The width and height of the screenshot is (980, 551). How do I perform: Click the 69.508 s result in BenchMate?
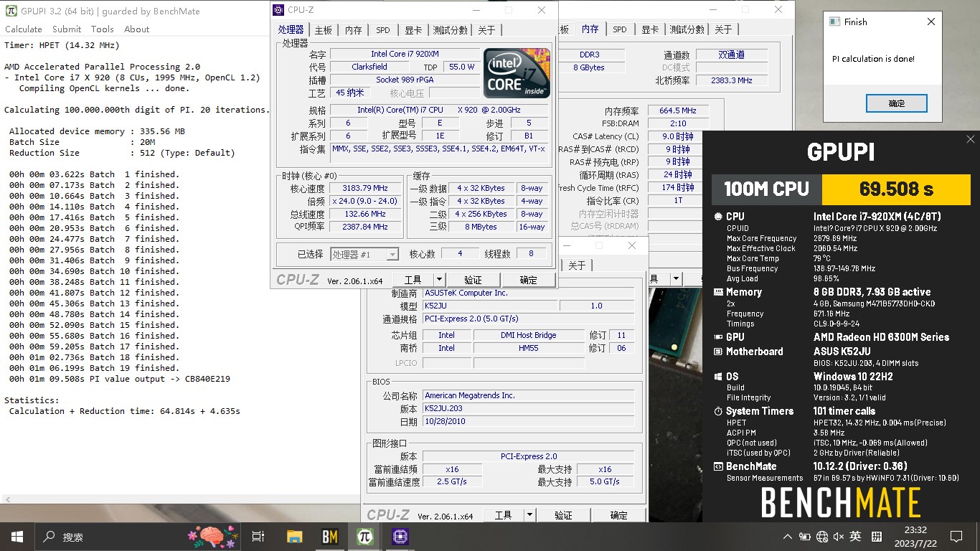coord(896,189)
